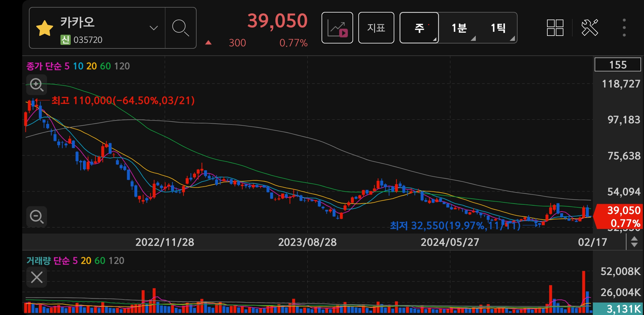Open the 1틱 tick interval dropdown

[498, 28]
